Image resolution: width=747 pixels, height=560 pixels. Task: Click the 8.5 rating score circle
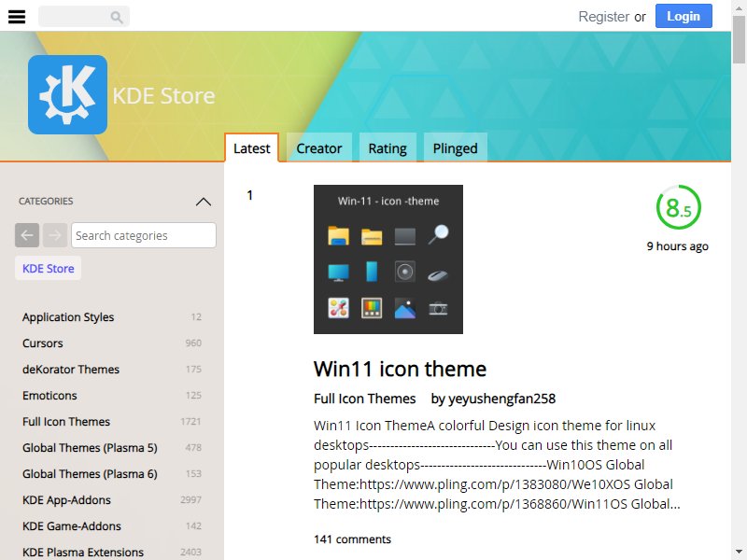(679, 207)
